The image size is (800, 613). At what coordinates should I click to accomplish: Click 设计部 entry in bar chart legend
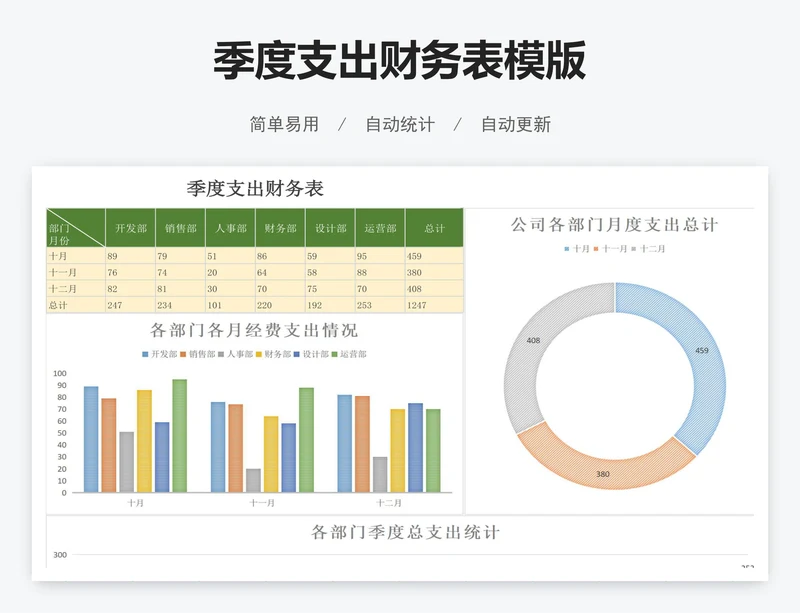click(311, 354)
